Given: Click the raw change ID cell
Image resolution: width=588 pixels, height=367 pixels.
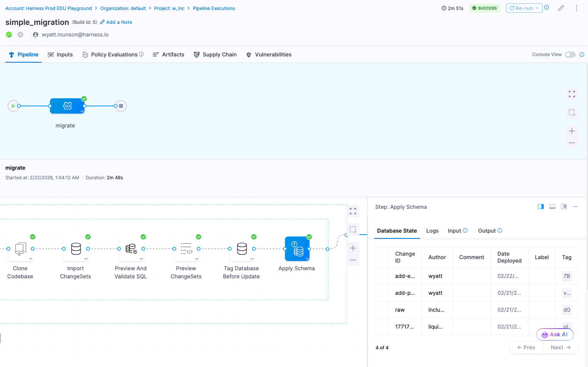Looking at the screenshot, I should pos(405,310).
